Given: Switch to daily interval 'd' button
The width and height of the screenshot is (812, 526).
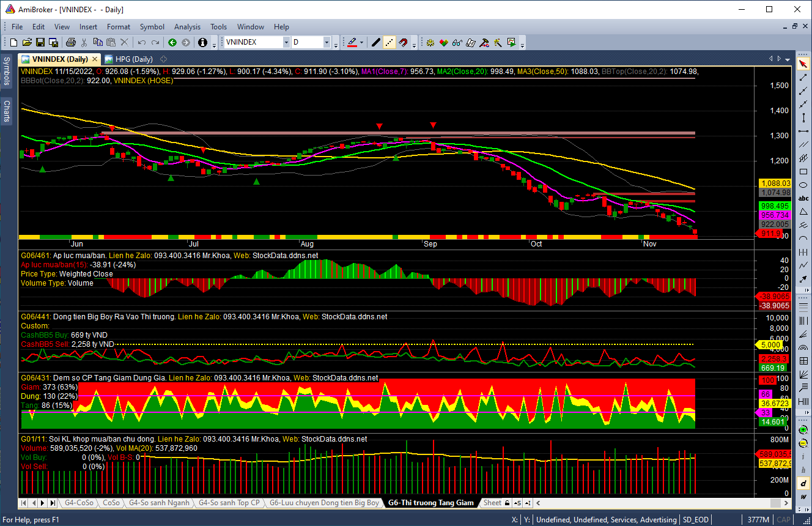Looking at the screenshot, I should (x=803, y=483).
